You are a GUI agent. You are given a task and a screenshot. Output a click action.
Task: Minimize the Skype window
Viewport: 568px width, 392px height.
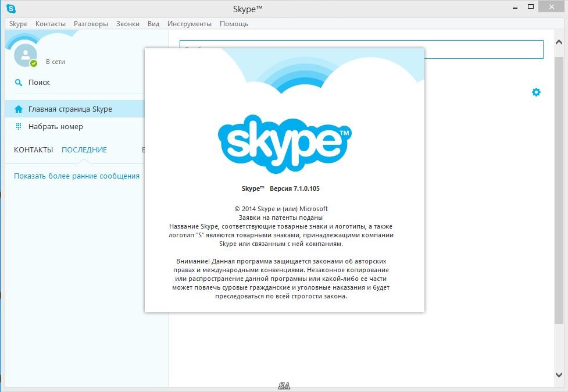515,7
